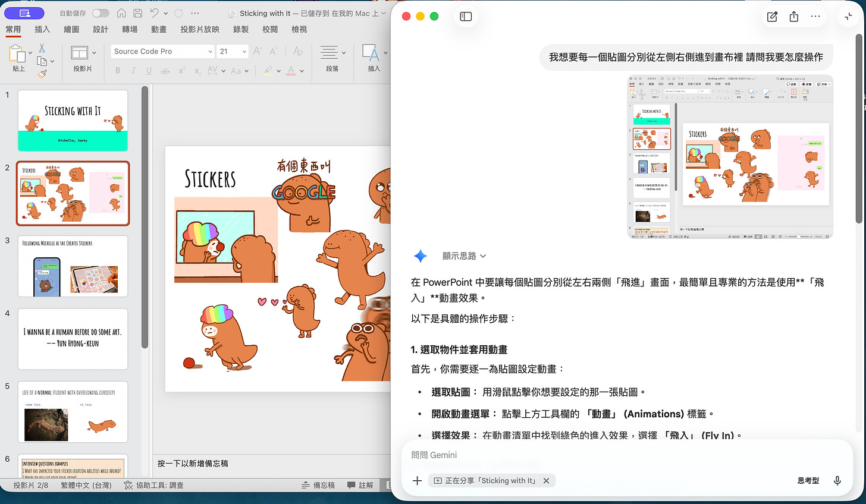This screenshot has width=866, height=504.
Task: Select slide 1 Sticking with It thumbnail
Action: click(73, 120)
